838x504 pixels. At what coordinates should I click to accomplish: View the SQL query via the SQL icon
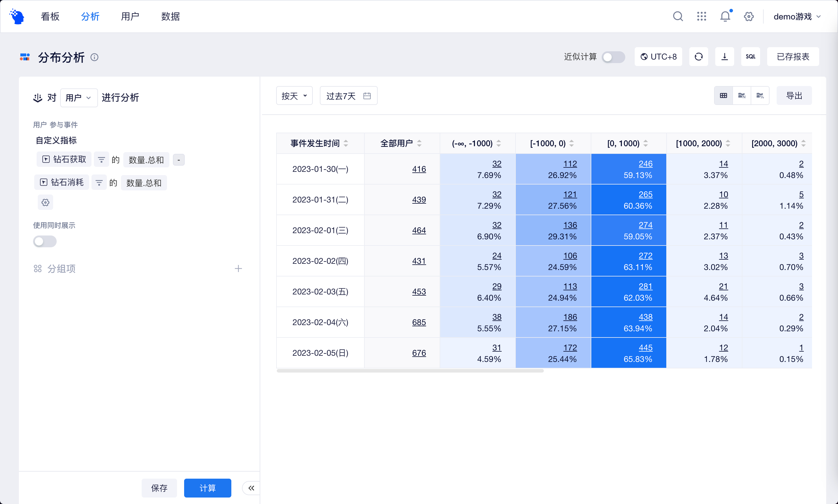point(750,56)
